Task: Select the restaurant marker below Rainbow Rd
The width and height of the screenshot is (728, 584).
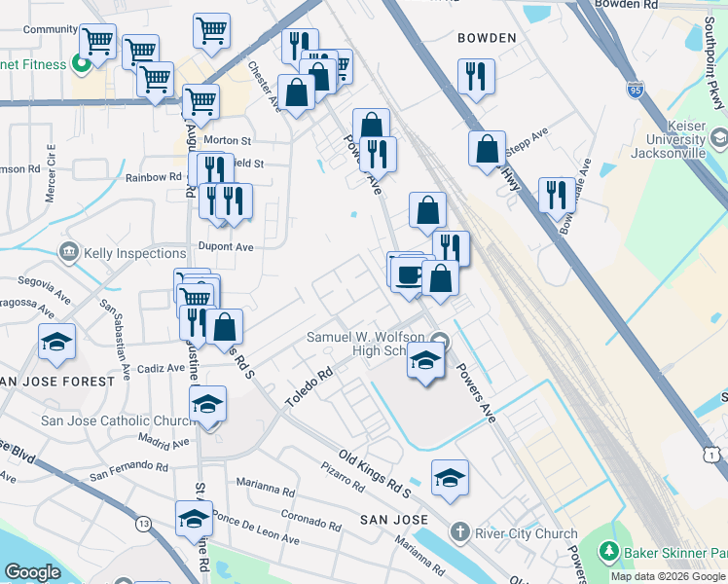Action: click(234, 201)
